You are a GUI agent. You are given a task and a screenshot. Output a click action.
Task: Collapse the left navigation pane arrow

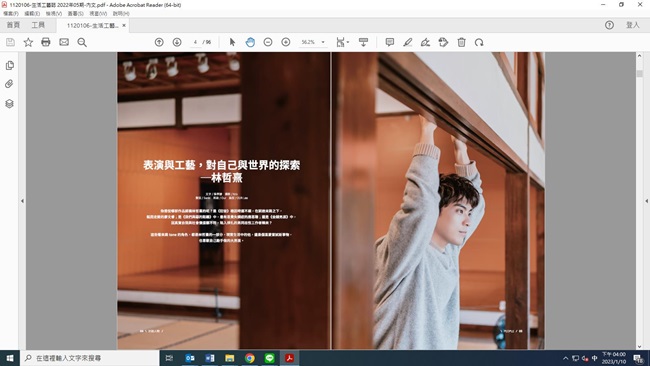tap(22, 201)
